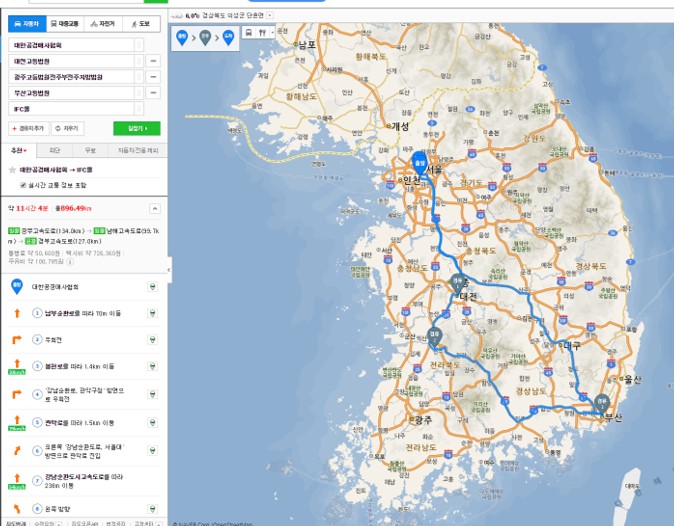Screen dimensions: 674x526
Task: Toggle real-time traffic info checkbox
Action: tap(23, 184)
